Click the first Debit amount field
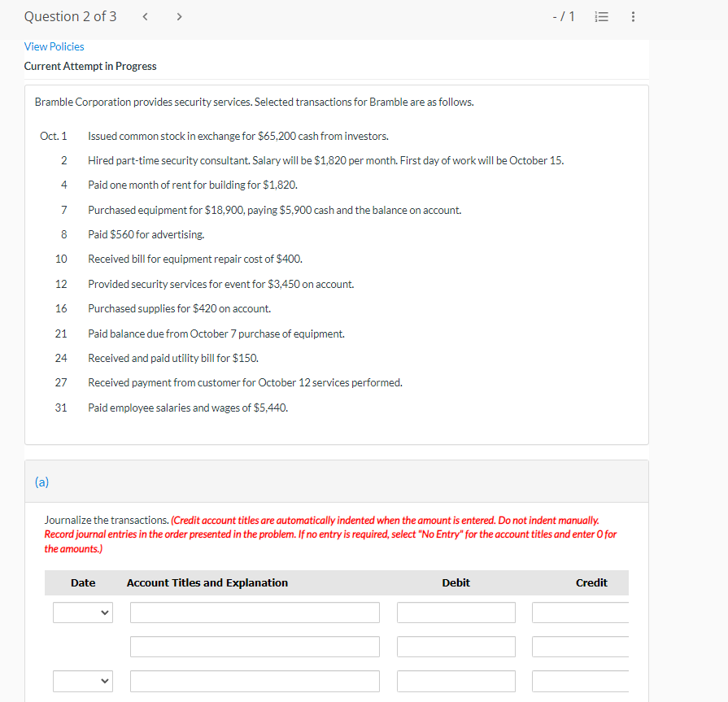This screenshot has width=728, height=702. click(x=456, y=612)
